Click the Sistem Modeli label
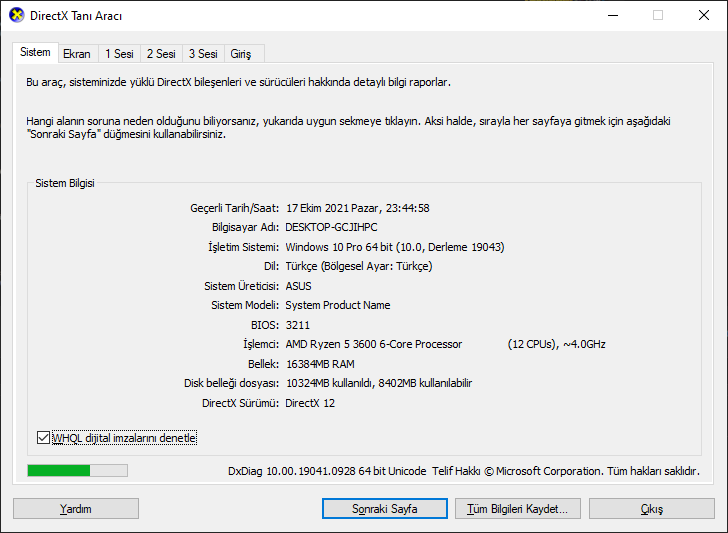Viewport: 728px width, 533px height. click(245, 306)
